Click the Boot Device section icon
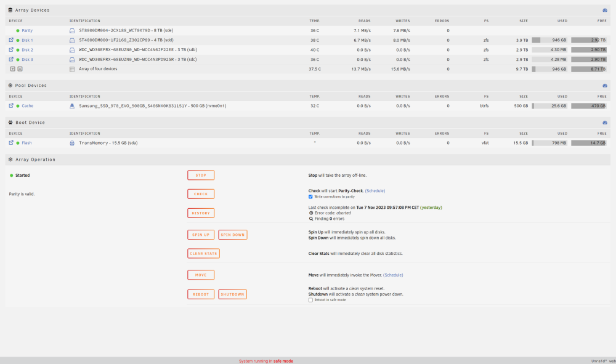Image resolution: width=616 pixels, height=364 pixels. coord(10,123)
